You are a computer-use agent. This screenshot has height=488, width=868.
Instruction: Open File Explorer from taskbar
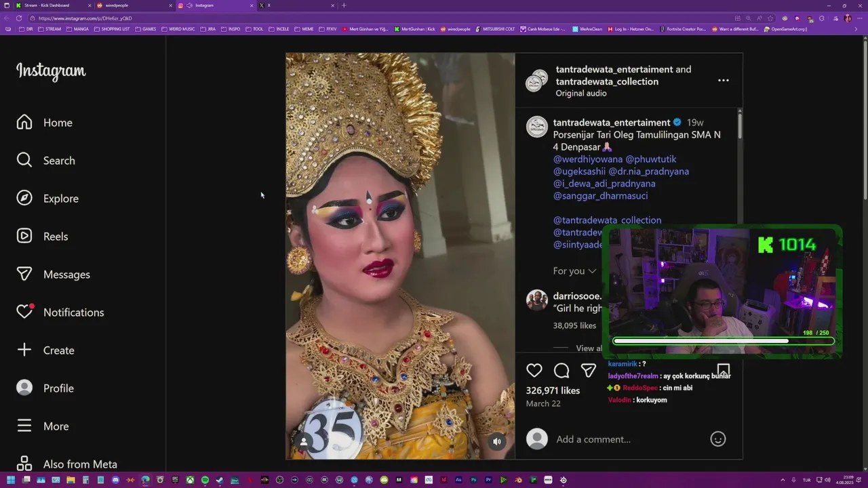(71, 480)
